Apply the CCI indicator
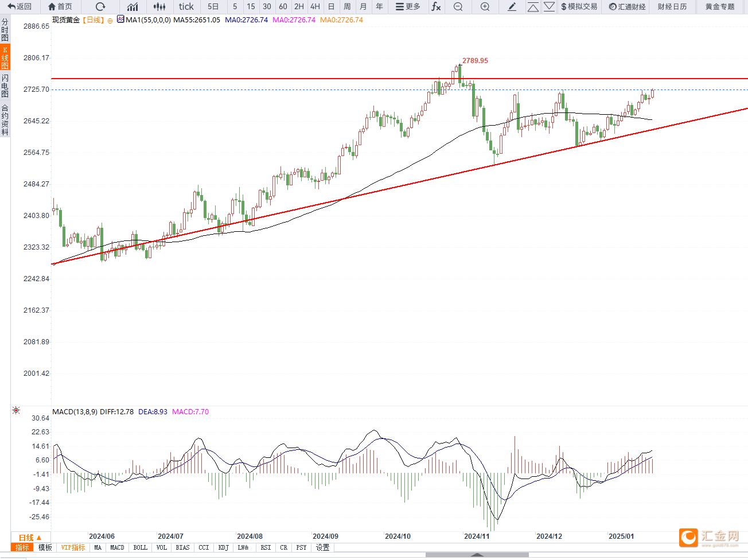Image resolution: width=748 pixels, height=560 pixels. [204, 547]
